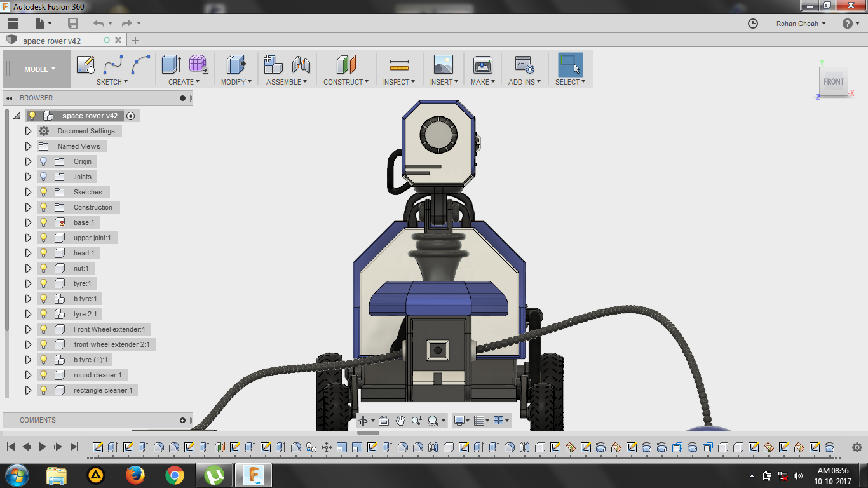
Task: Click the Extrude tool icon
Action: (x=171, y=65)
